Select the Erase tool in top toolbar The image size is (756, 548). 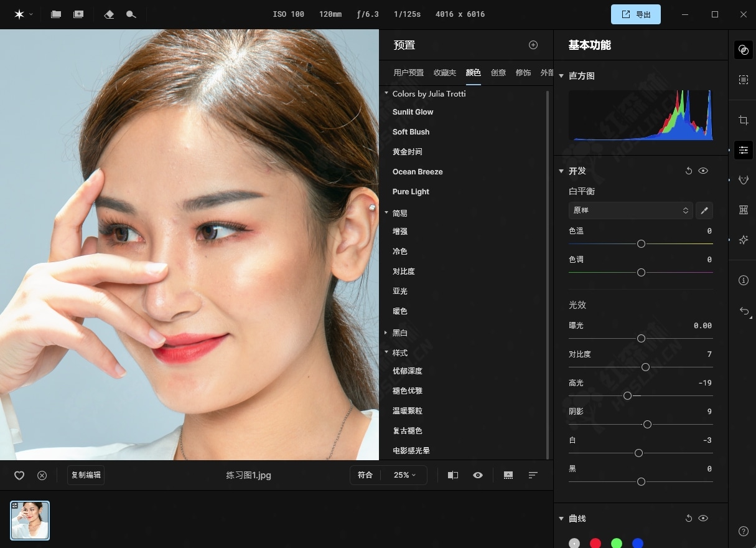coord(109,14)
